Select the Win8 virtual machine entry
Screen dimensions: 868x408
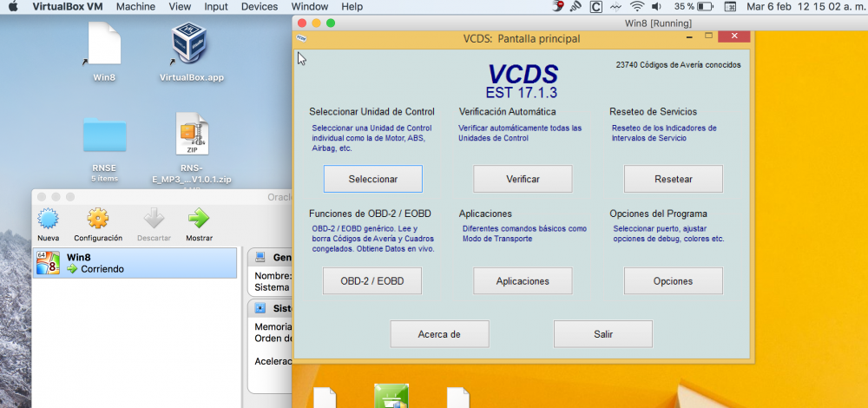[135, 263]
